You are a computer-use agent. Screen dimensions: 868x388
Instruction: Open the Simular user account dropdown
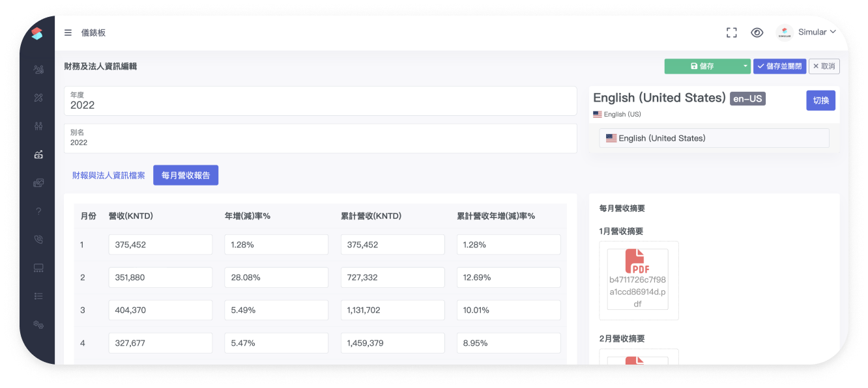(x=805, y=33)
